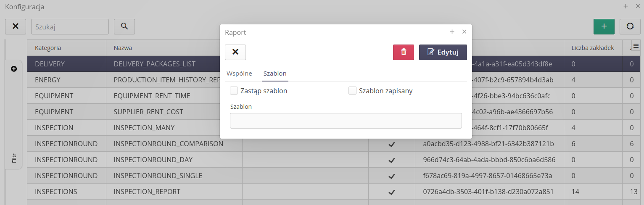Sort by the Kategoria column header

[x=48, y=48]
